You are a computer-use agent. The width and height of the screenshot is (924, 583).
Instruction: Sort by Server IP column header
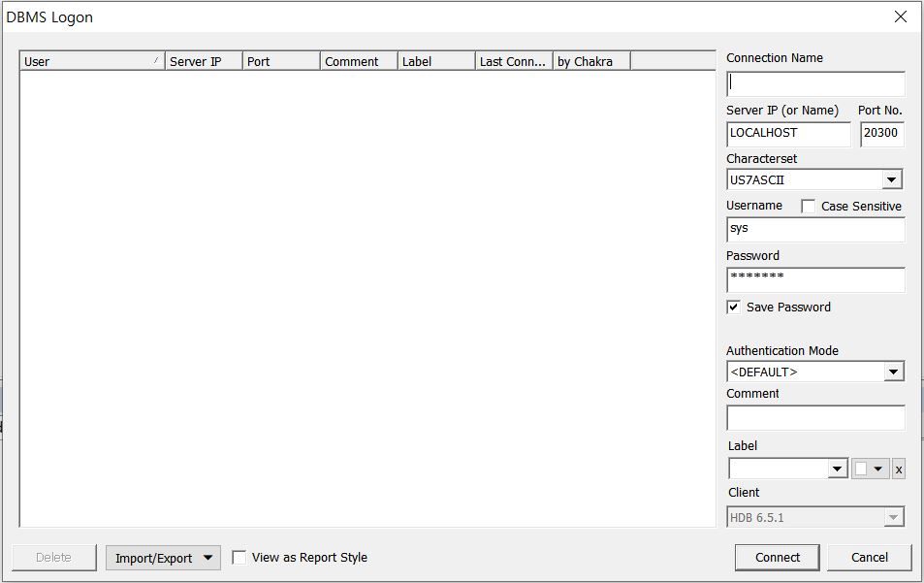tap(204, 62)
